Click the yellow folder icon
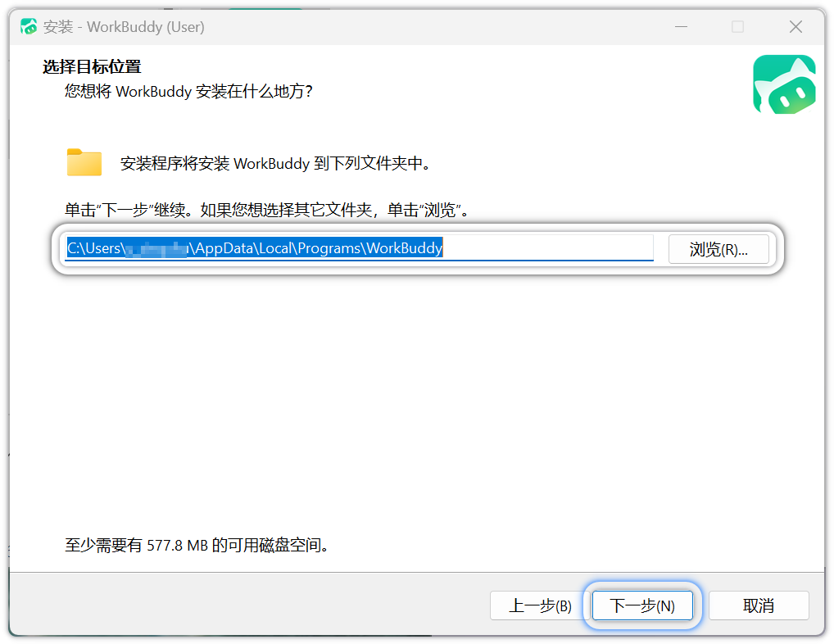The image size is (834, 644). pyautogui.click(x=84, y=163)
